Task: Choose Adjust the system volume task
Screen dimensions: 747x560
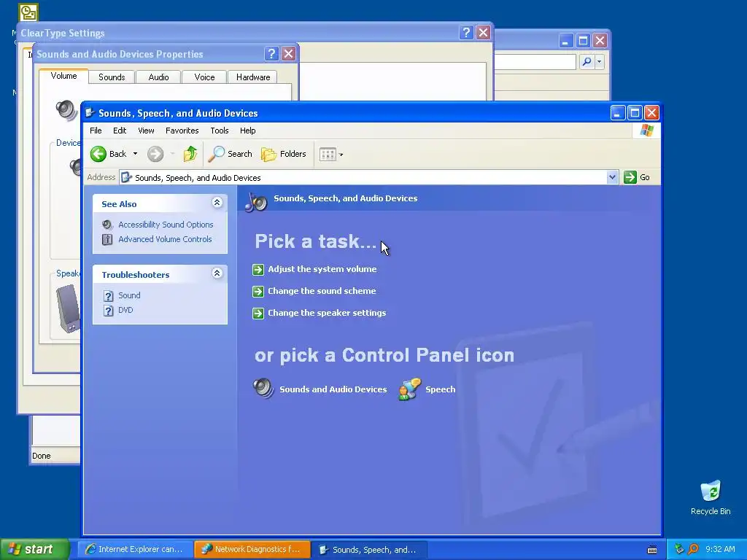Action: tap(322, 269)
